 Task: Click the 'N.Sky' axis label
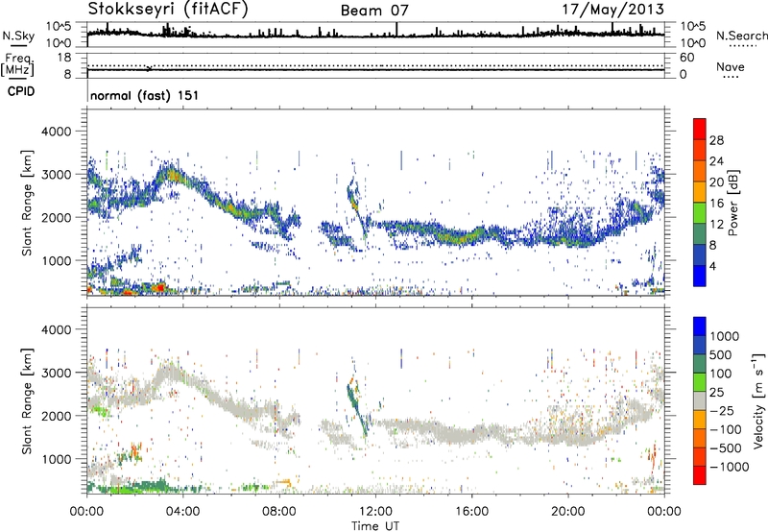tap(18, 36)
